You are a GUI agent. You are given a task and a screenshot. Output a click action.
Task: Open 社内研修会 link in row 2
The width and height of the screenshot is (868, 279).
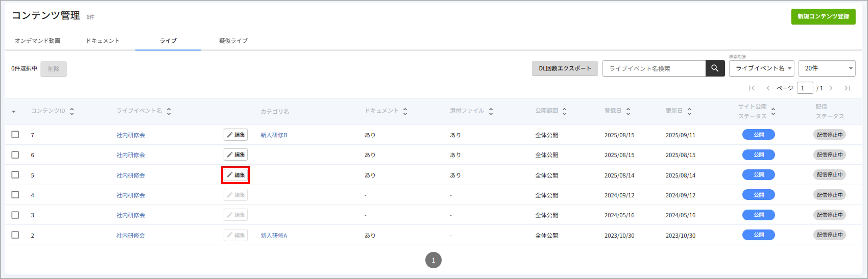131,235
